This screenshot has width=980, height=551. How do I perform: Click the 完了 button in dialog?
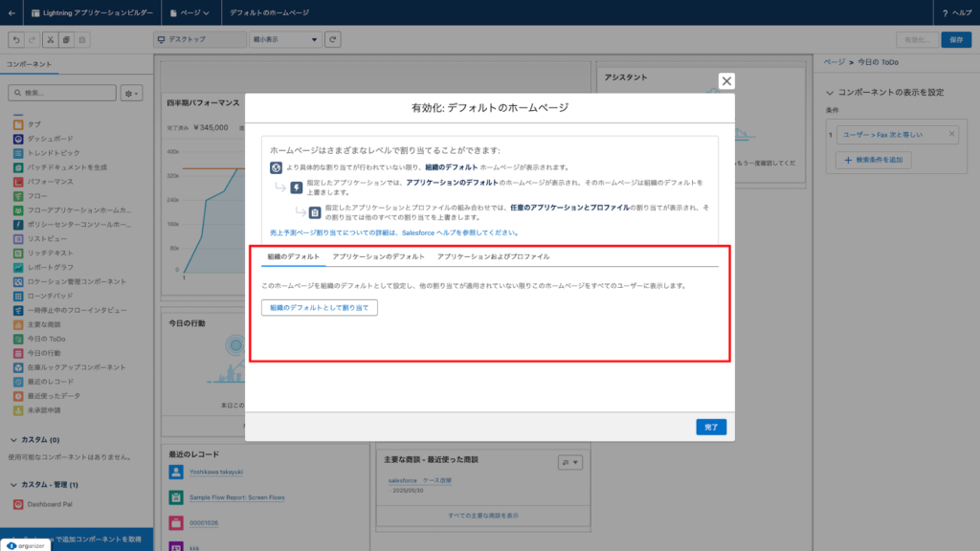pos(711,427)
